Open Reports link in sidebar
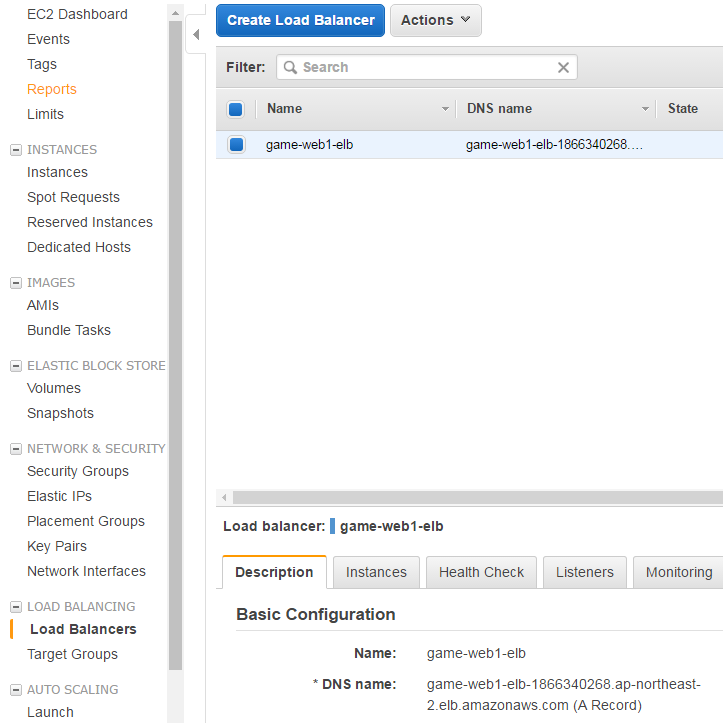Viewport: 723px width, 723px height. (x=52, y=89)
